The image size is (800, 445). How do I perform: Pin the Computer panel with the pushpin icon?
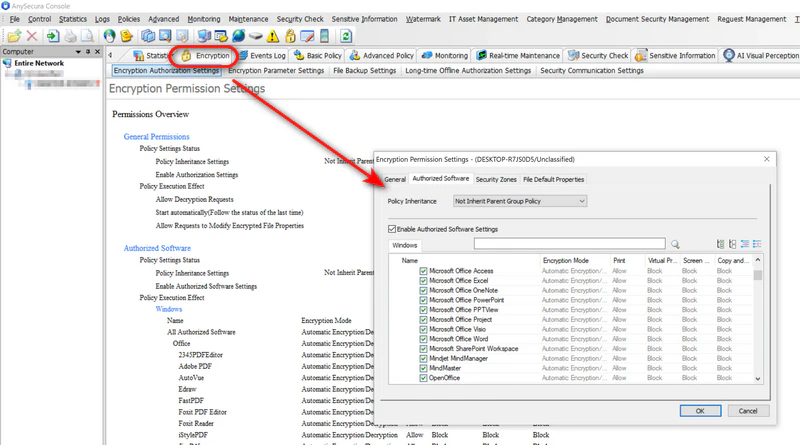pyautogui.click(x=88, y=52)
